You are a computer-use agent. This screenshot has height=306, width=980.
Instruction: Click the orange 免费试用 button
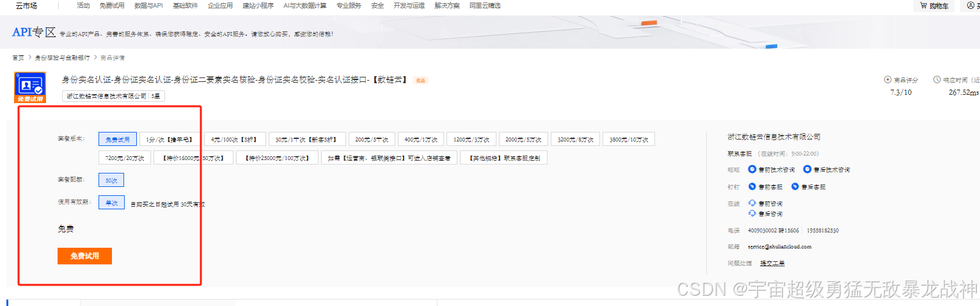(84, 256)
